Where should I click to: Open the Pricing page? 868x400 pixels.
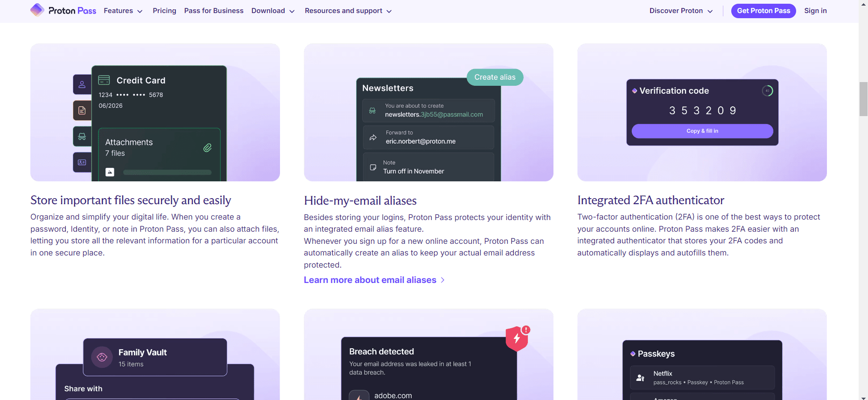click(x=164, y=11)
